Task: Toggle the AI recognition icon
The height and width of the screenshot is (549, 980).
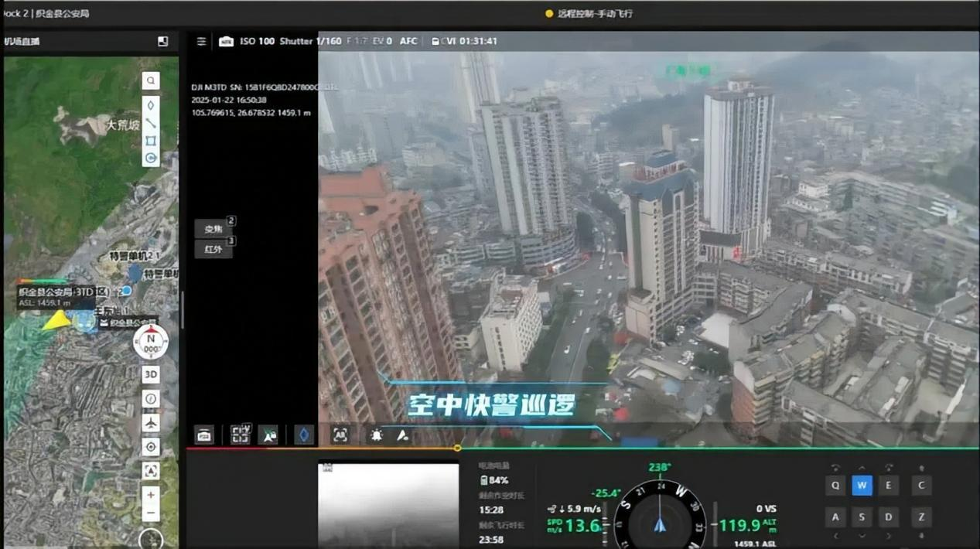Action: click(x=340, y=435)
